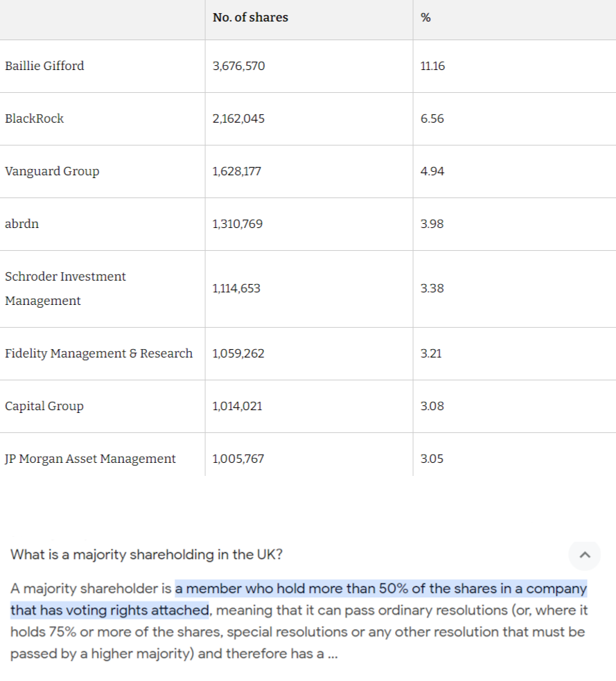The image size is (616, 681).
Task: Select the question 'What is a majority shareholding in the UK?'
Action: (x=146, y=555)
